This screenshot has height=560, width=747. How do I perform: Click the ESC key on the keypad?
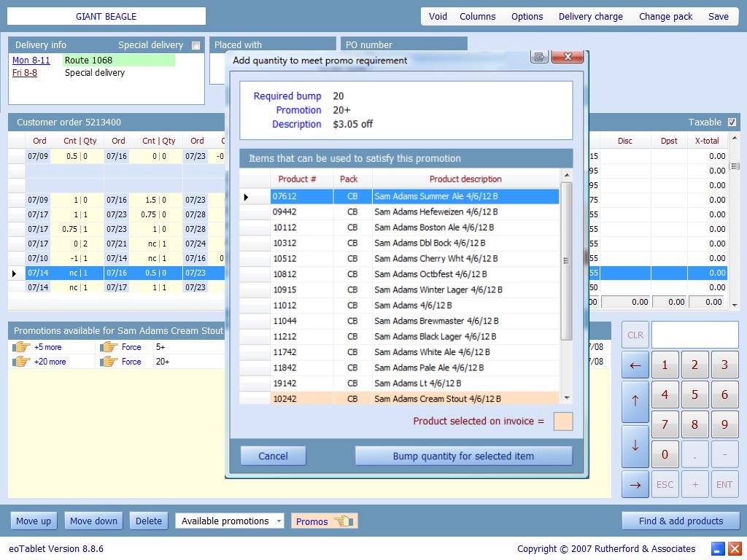(x=665, y=485)
